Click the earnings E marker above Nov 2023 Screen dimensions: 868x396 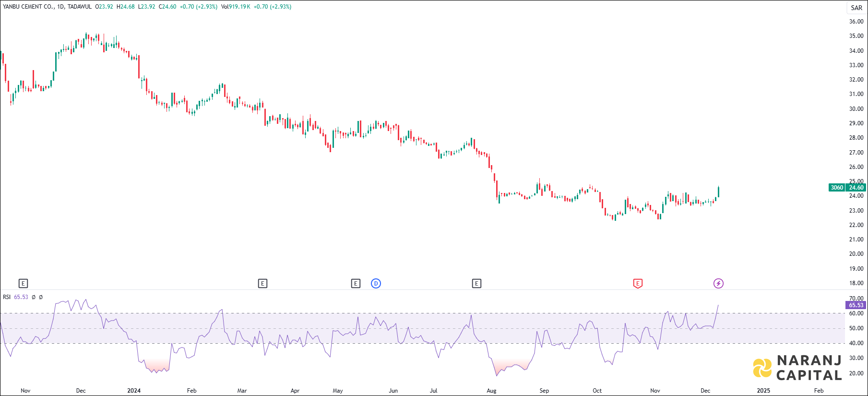pos(23,284)
